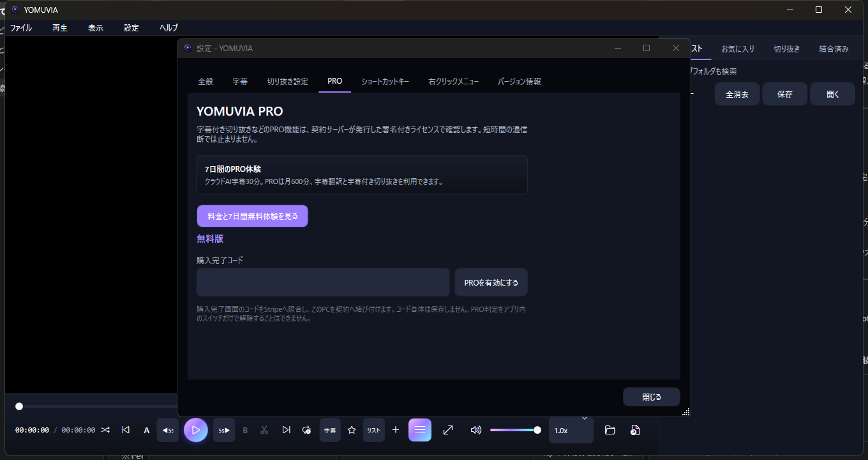
Task: Switch to 結合済み tab in main window
Action: coord(834,49)
